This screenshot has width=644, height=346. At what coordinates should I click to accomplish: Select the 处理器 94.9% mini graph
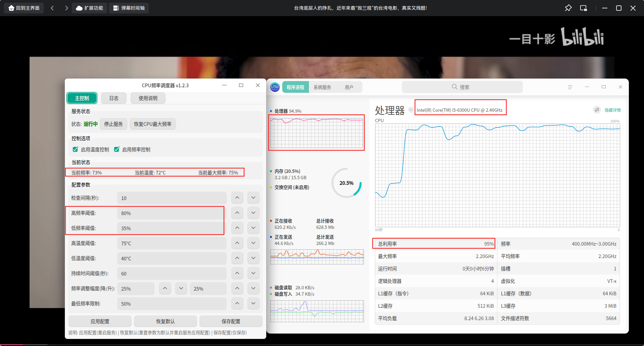coord(317,133)
